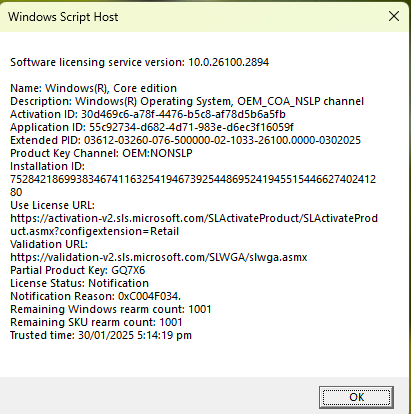
Task: Click the 'uct.asmx?configextension=Retail' line
Action: coord(95,231)
